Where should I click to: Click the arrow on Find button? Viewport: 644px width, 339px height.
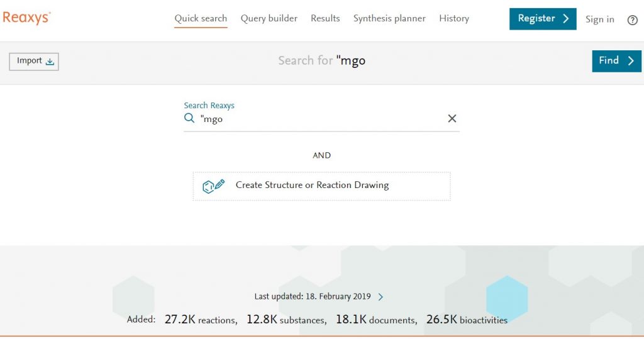[631, 61]
